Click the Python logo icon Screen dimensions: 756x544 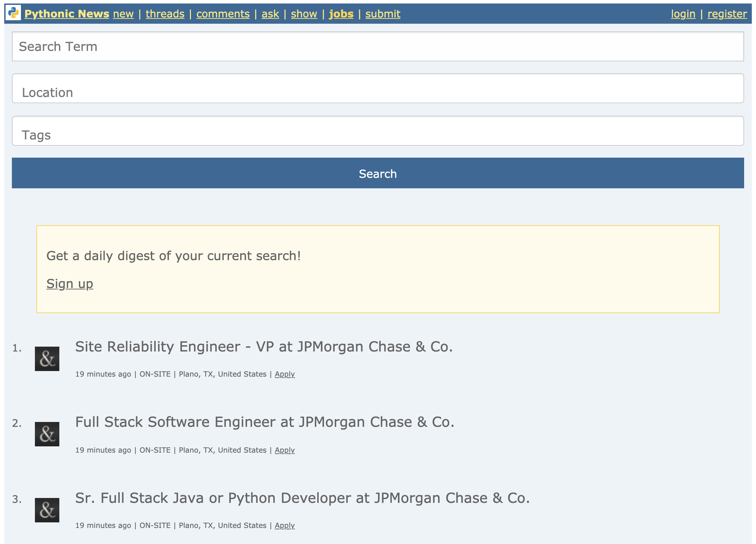coord(13,13)
